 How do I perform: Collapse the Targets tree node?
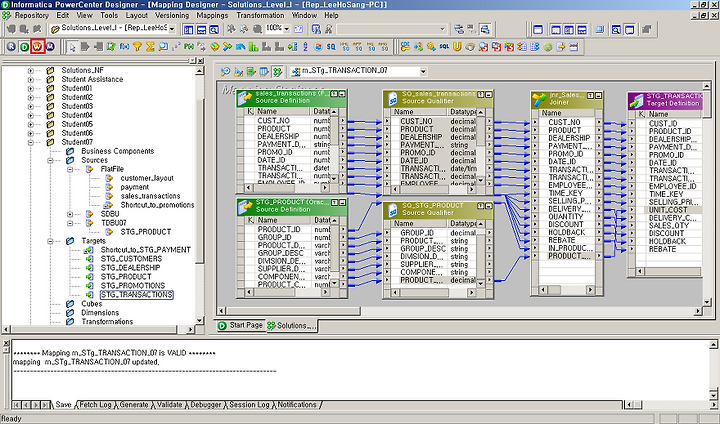point(51,241)
